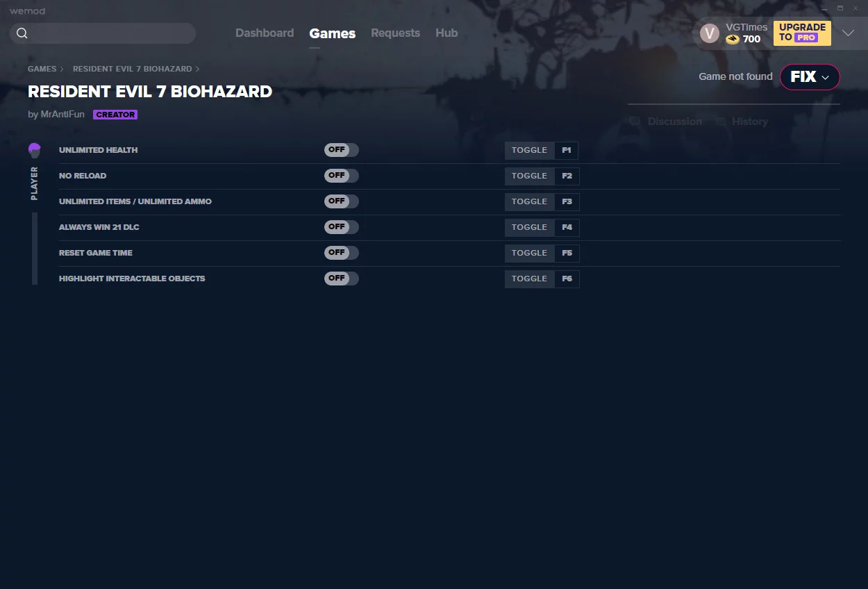Image resolution: width=868 pixels, height=589 pixels.
Task: Click the 700 coin balance
Action: coord(751,40)
